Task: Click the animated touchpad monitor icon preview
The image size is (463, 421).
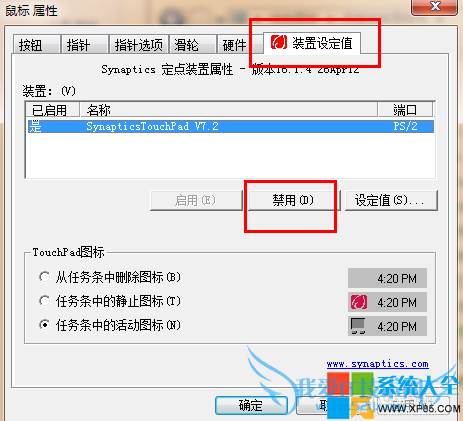Action: coord(358,326)
